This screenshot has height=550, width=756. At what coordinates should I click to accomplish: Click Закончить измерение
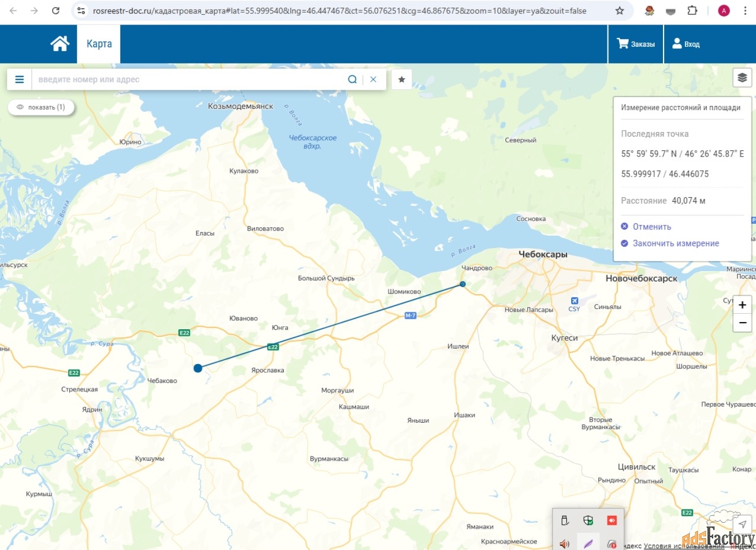pyautogui.click(x=670, y=243)
